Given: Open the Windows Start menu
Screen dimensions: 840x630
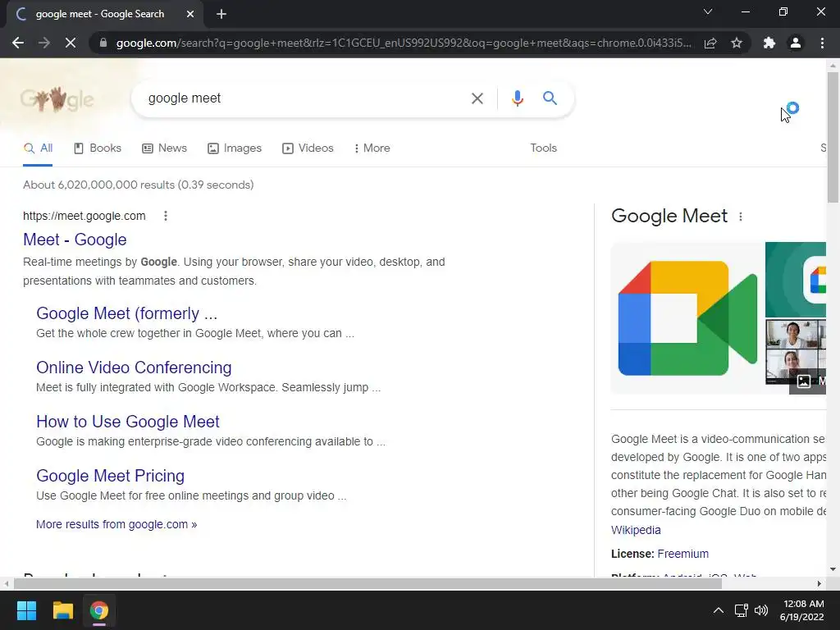Looking at the screenshot, I should point(26,610).
